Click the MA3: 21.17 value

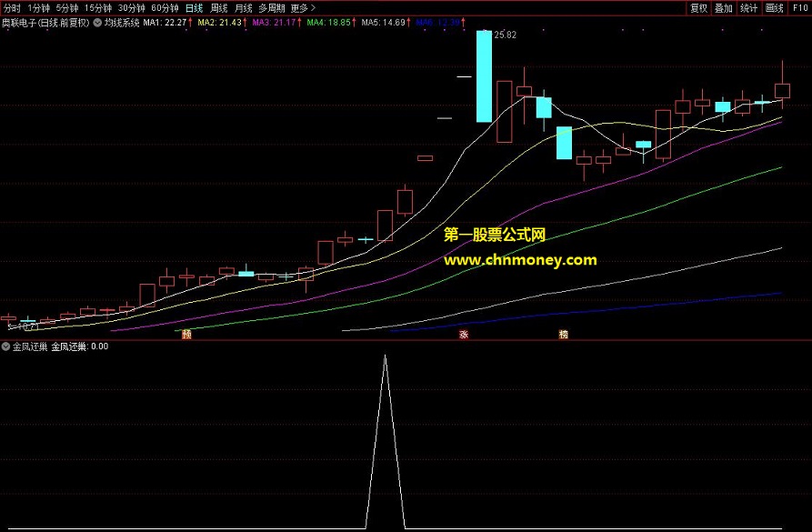tap(274, 23)
